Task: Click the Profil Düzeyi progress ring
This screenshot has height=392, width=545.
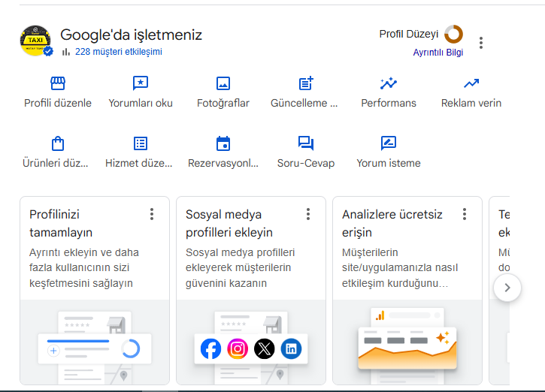Action: click(453, 34)
